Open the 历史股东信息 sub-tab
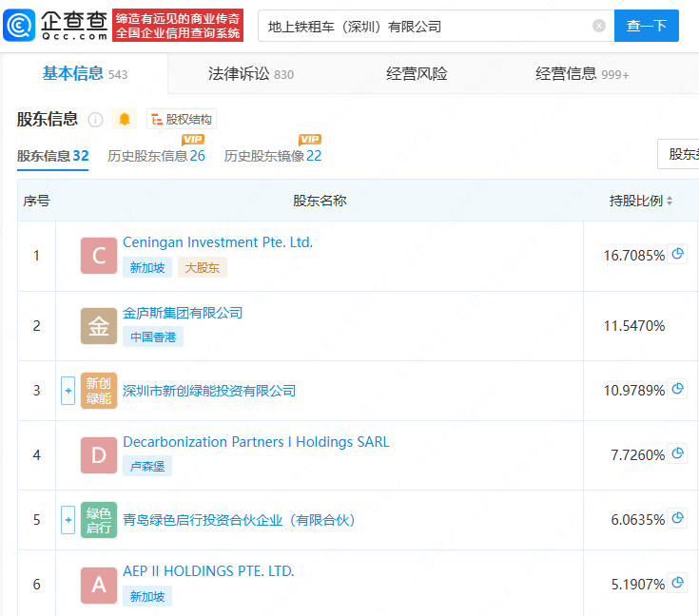Image resolution: width=699 pixels, height=616 pixels. point(156,156)
